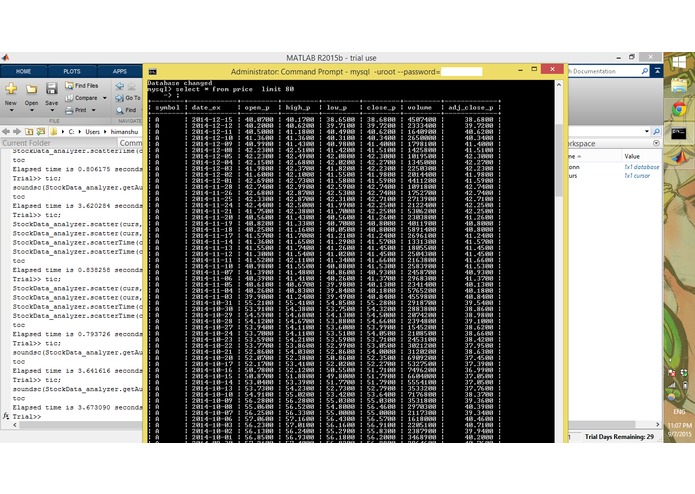Select the 1x1 cursor value row
The height and width of the screenshot is (494, 695).
(x=637, y=176)
